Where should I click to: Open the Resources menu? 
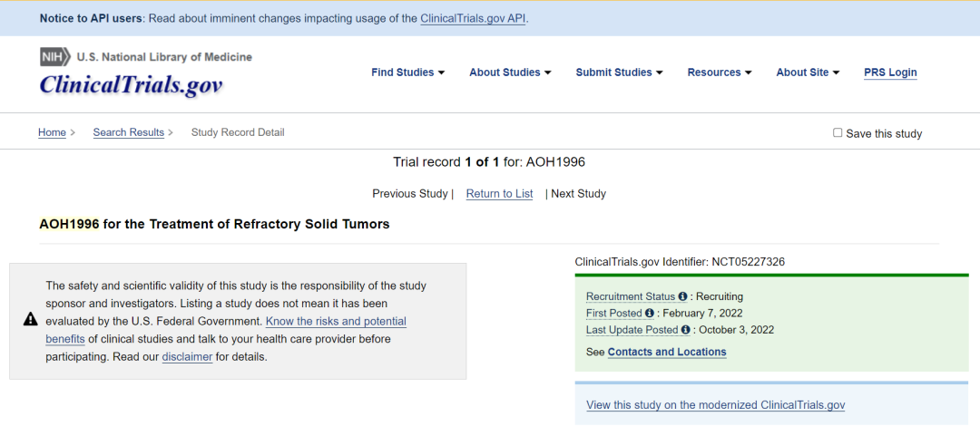[719, 73]
